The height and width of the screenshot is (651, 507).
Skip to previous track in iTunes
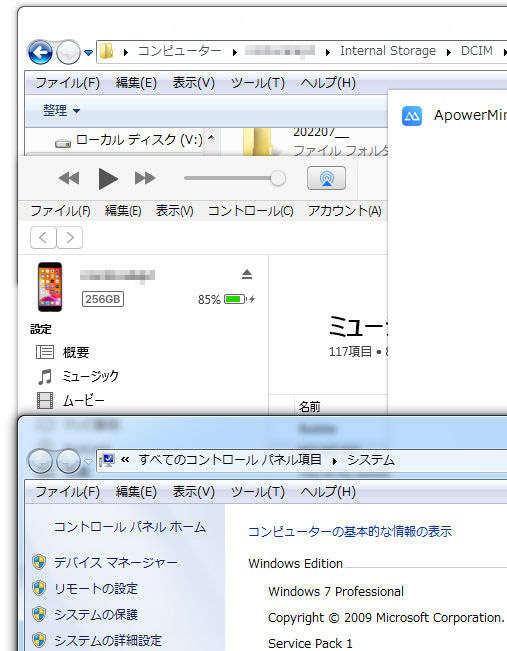click(x=69, y=179)
